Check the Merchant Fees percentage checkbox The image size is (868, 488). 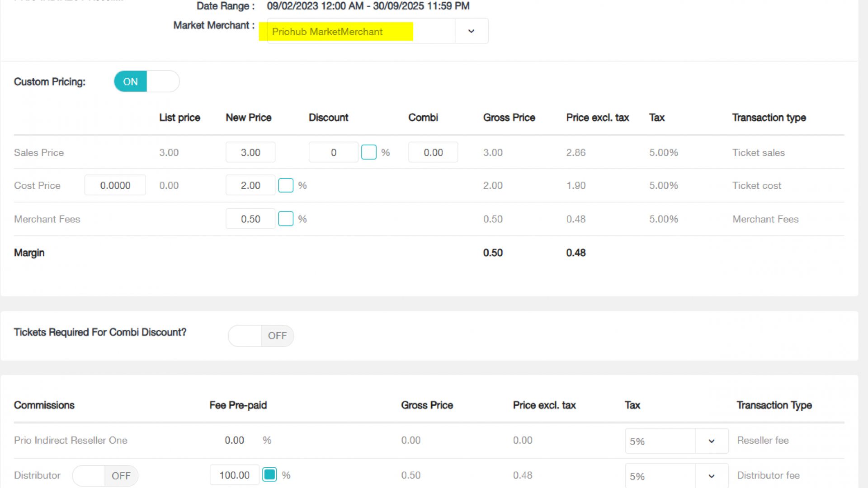286,219
